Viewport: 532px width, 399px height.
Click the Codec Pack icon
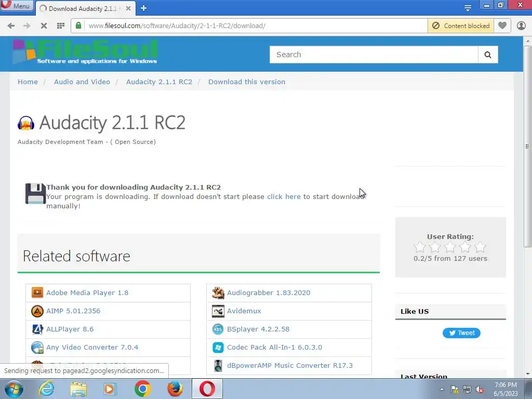(218, 348)
